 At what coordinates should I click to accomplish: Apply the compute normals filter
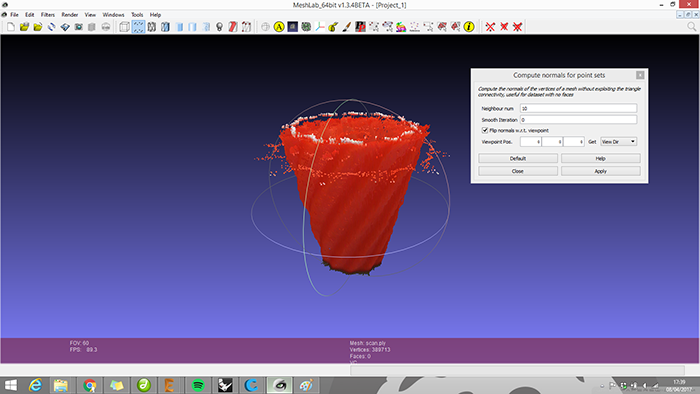[600, 171]
